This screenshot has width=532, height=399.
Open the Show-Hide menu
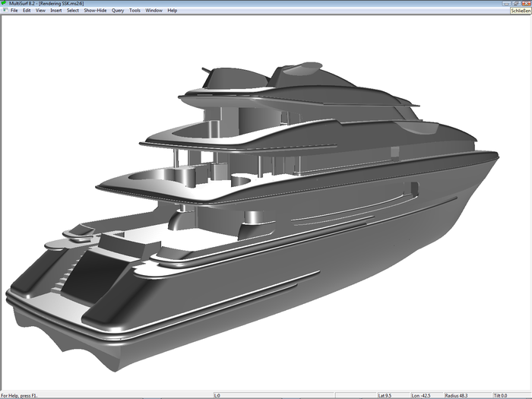96,11
